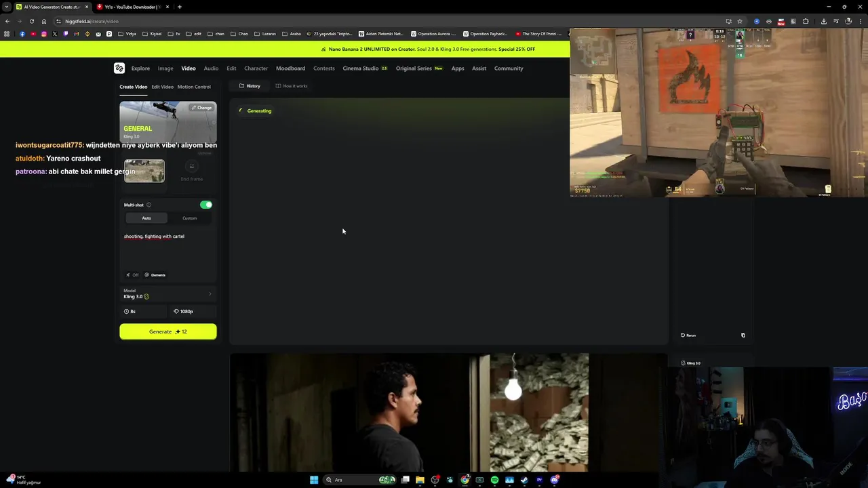
Task: Click Change on the GENERAL preset card
Action: (201, 108)
